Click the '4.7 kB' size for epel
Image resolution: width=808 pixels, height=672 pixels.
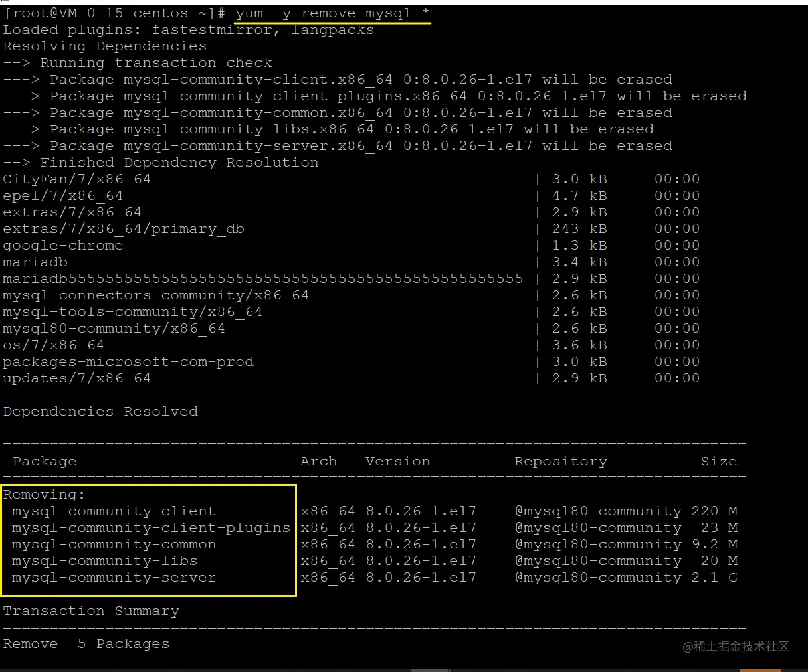click(x=579, y=196)
